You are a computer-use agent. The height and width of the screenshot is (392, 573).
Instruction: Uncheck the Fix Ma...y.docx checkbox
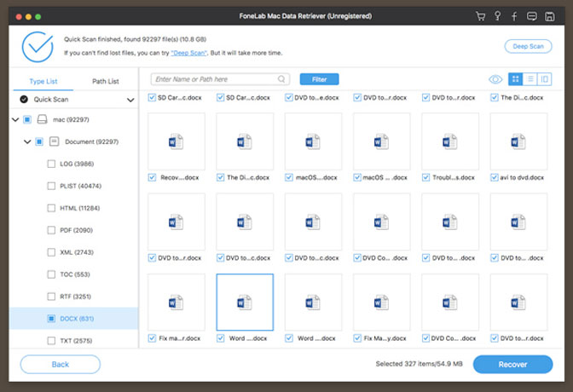coord(357,338)
